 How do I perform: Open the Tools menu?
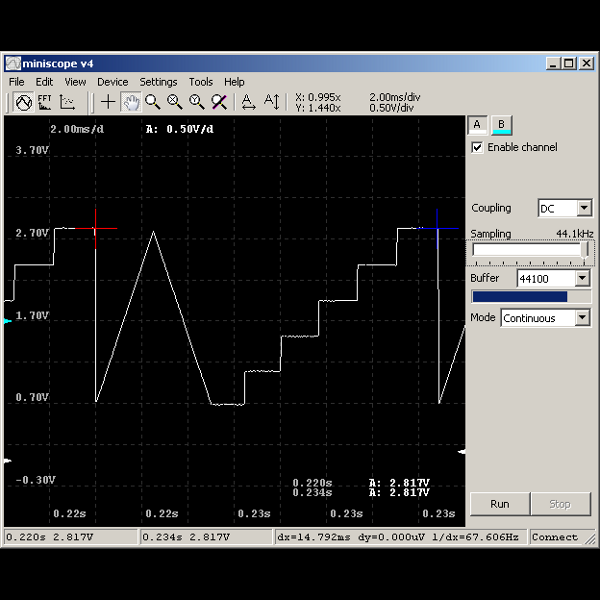tap(201, 82)
